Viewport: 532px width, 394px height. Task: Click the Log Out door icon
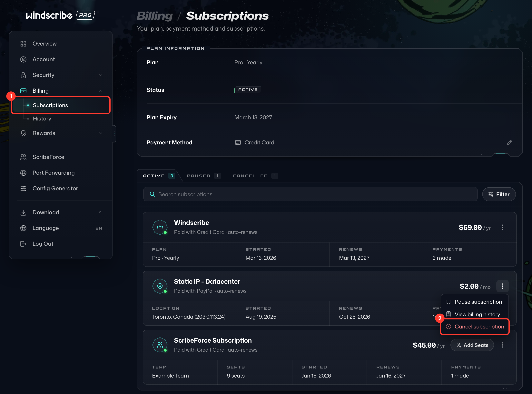pyautogui.click(x=23, y=244)
